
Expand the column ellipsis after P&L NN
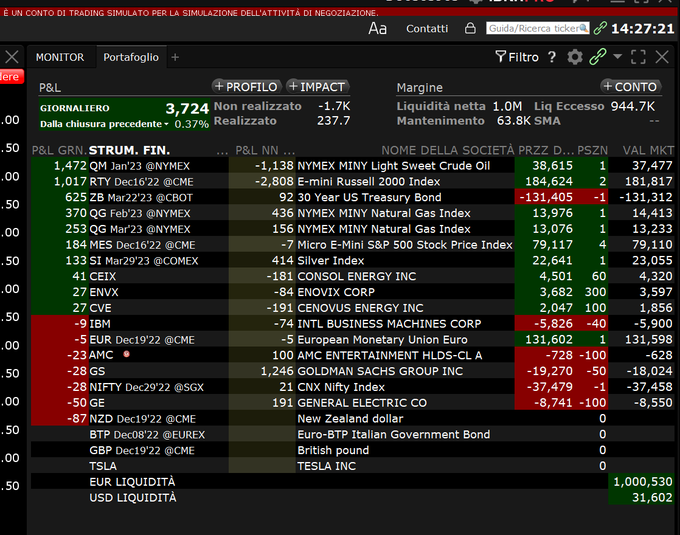click(x=289, y=151)
